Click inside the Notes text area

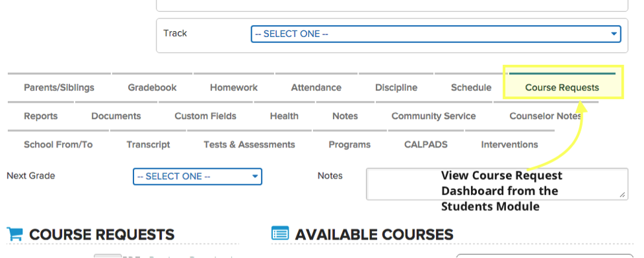(x=497, y=185)
